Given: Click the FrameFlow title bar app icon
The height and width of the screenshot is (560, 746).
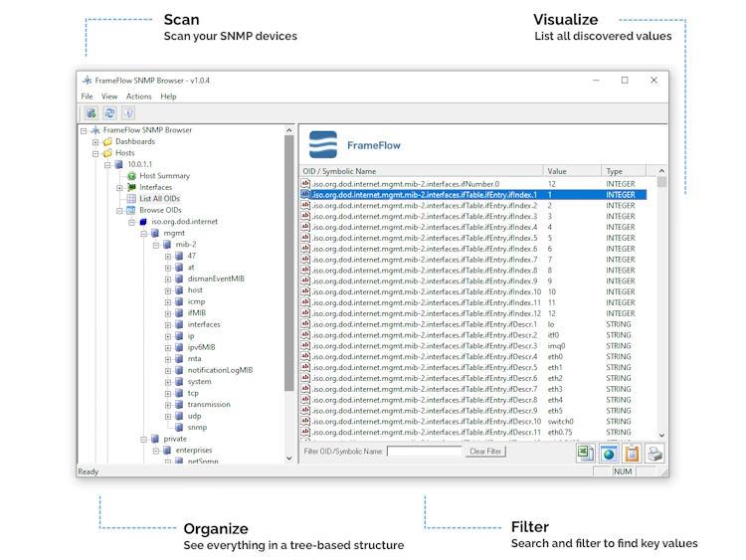Looking at the screenshot, I should click(88, 81).
